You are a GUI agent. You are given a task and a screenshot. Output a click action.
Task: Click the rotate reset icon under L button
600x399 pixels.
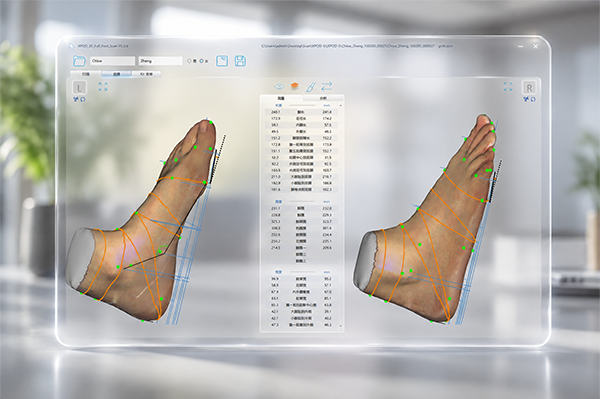point(83,99)
